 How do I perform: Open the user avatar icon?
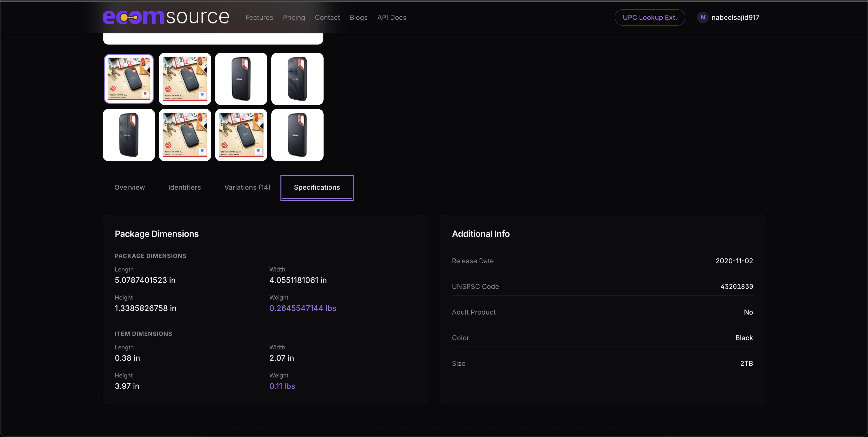click(703, 17)
